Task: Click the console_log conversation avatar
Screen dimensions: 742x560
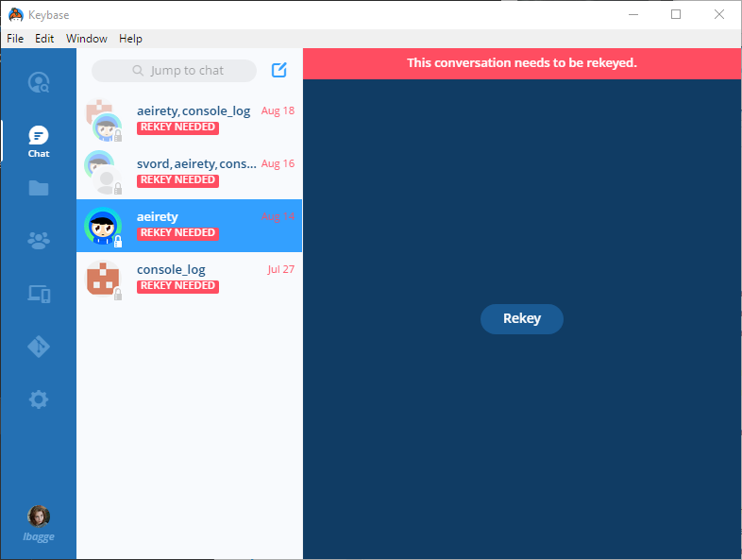Action: [x=103, y=279]
